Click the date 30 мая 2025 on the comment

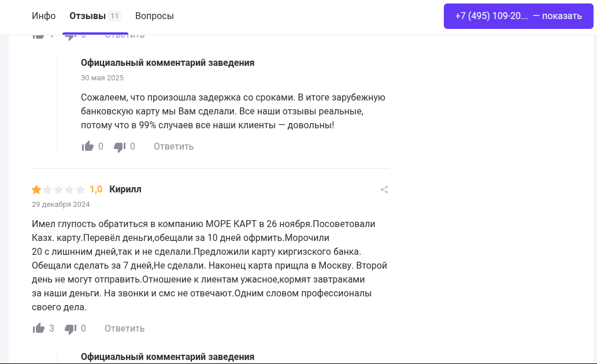point(102,77)
